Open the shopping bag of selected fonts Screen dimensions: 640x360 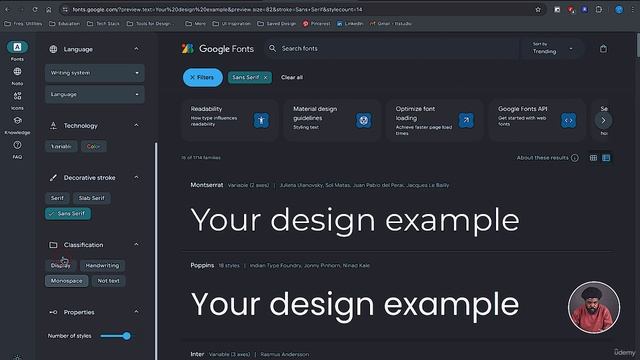click(x=603, y=49)
